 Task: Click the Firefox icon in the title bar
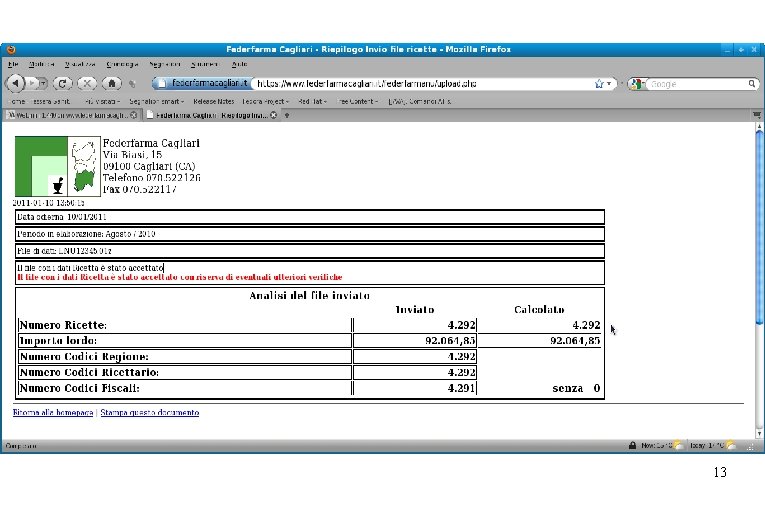pyautogui.click(x=11, y=49)
